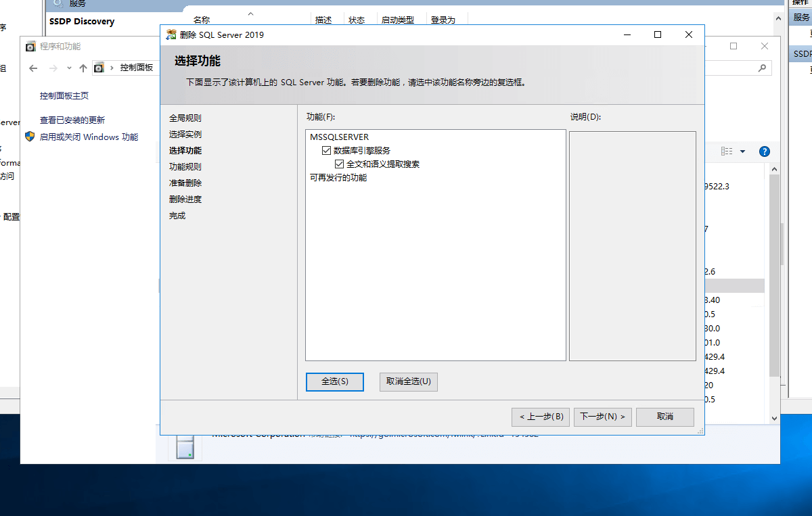
Task: Open the view options dropdown arrow
Action: point(742,151)
